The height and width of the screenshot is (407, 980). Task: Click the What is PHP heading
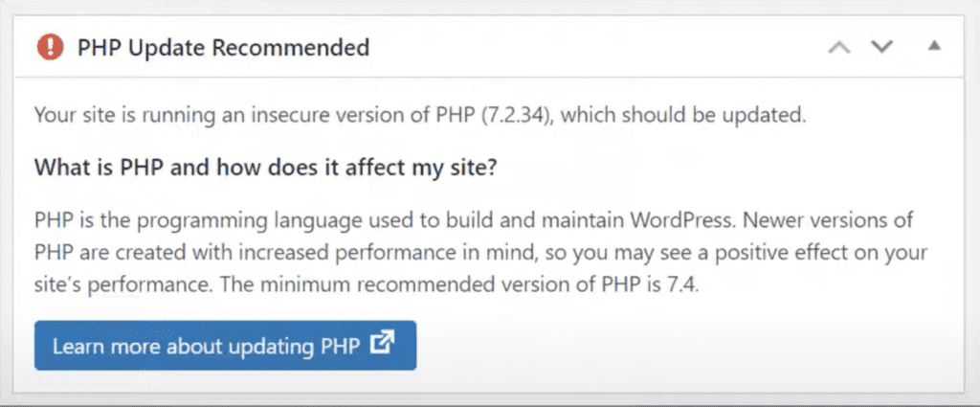(x=265, y=169)
